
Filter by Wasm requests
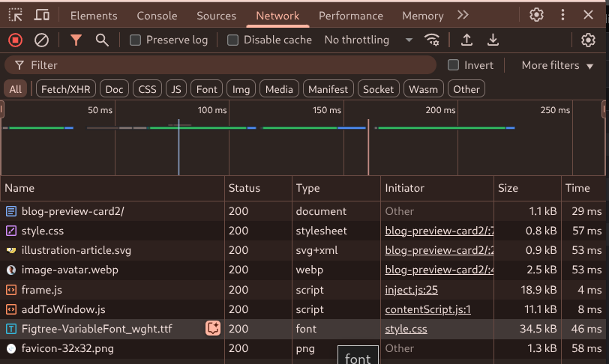423,89
